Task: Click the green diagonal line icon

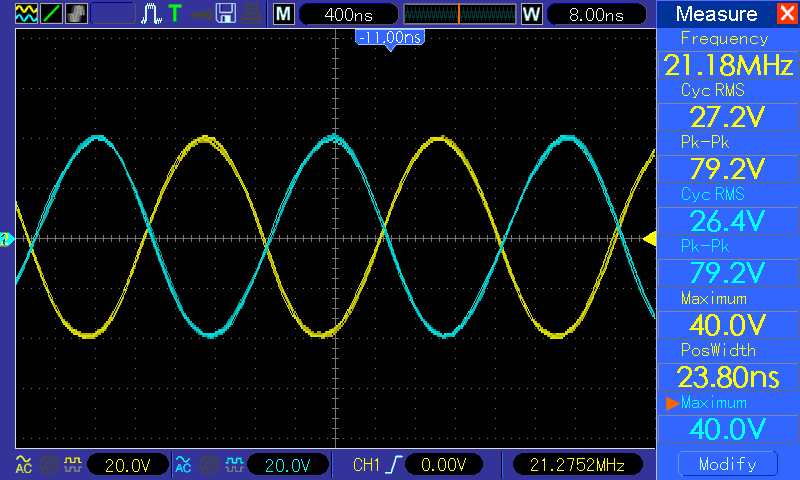Action: click(51, 14)
